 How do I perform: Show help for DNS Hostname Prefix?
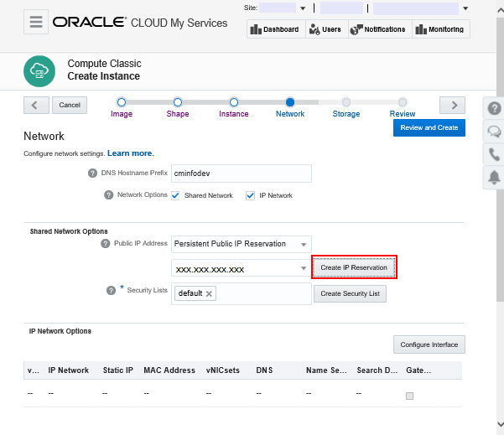92,173
